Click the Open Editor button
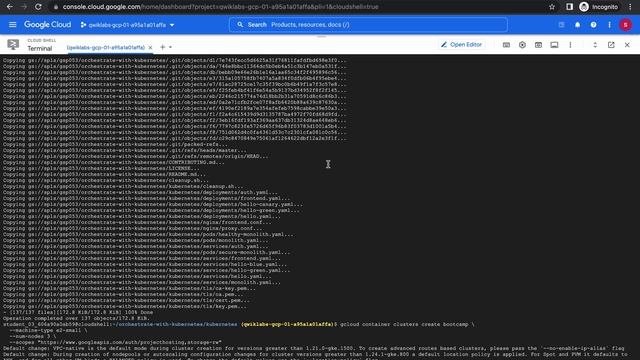 462,44
